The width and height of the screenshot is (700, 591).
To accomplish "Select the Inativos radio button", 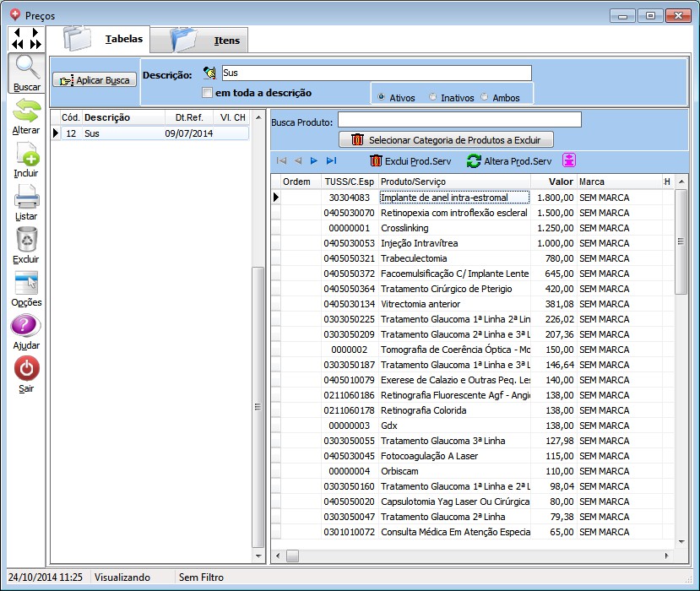I will pos(433,98).
